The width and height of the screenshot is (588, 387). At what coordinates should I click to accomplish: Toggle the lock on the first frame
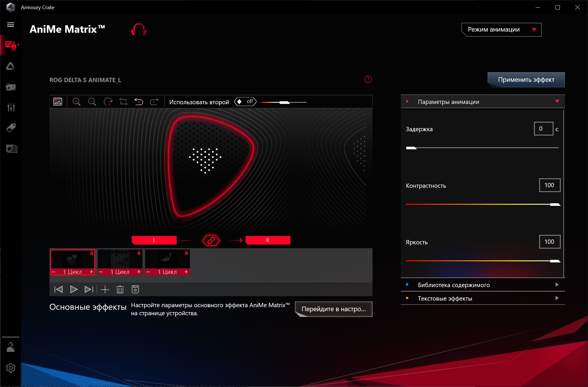point(92,253)
